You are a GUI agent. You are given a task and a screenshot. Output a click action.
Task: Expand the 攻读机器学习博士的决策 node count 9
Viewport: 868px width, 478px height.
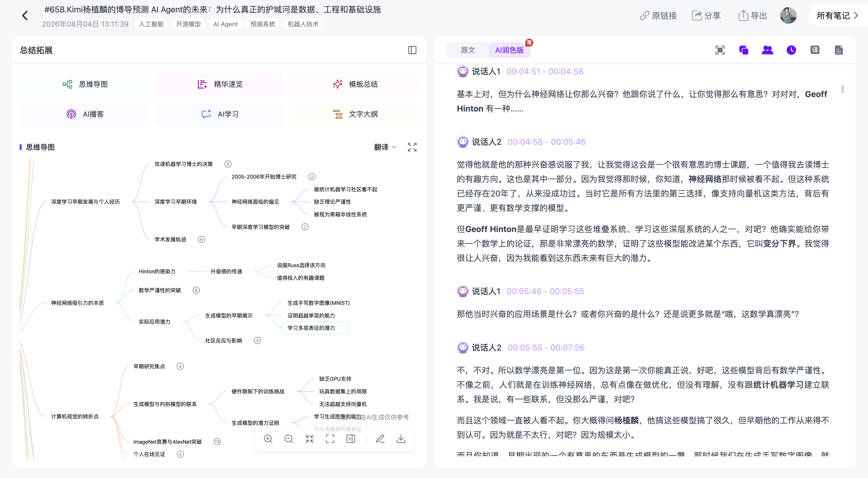(228, 164)
